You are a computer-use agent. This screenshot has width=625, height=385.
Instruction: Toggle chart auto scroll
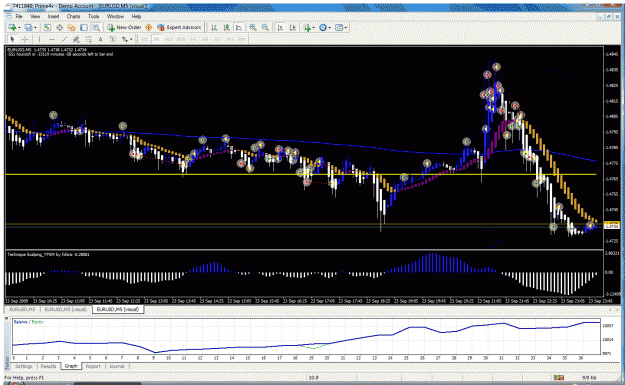280,28
